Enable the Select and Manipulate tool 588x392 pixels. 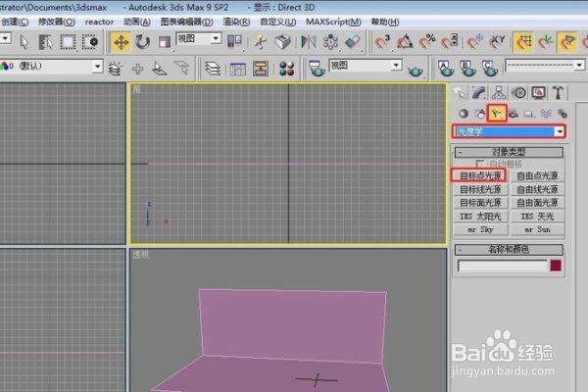tap(261, 42)
